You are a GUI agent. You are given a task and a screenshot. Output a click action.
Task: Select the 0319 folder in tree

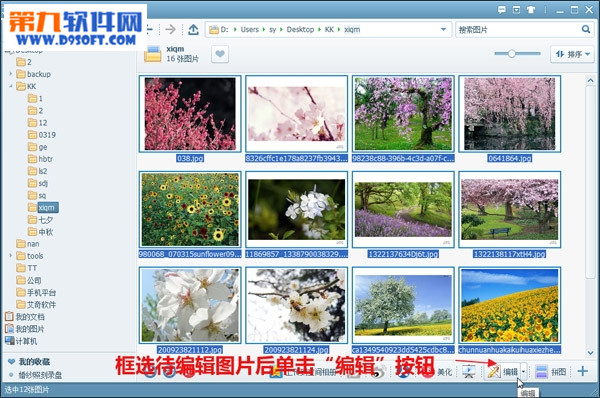point(42,135)
